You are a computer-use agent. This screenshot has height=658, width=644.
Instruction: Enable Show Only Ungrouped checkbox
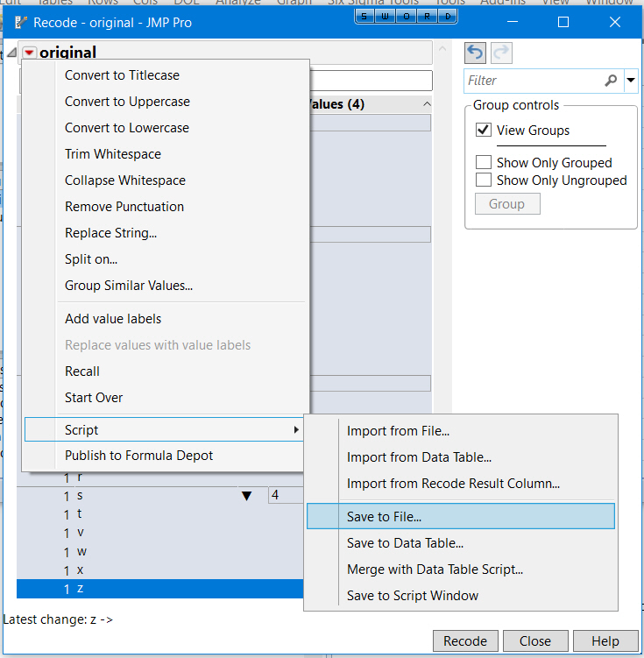click(484, 180)
